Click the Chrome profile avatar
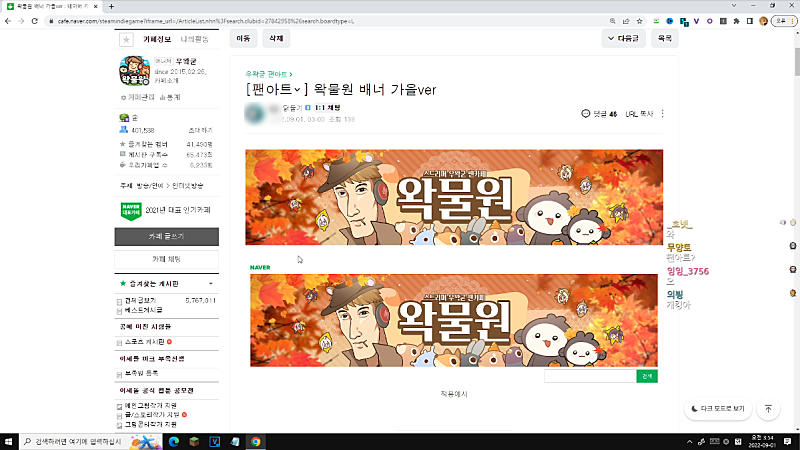Viewport: 800px width, 450px height. tap(763, 21)
